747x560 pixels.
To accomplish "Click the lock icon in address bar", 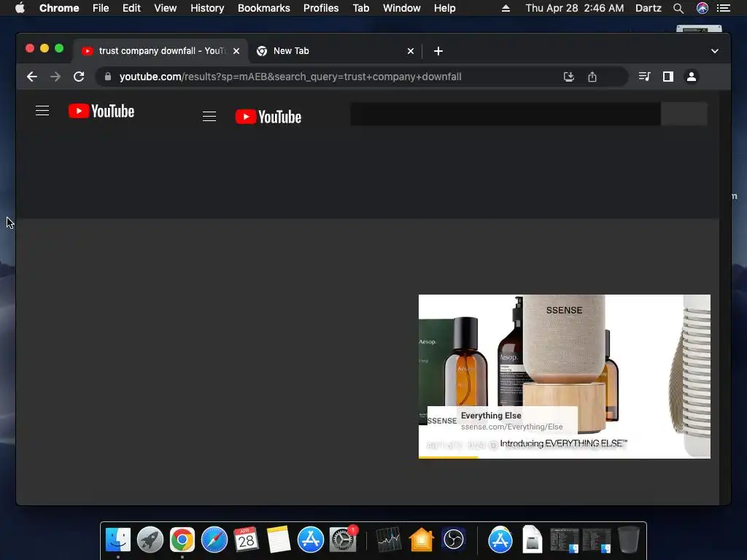I will [108, 77].
